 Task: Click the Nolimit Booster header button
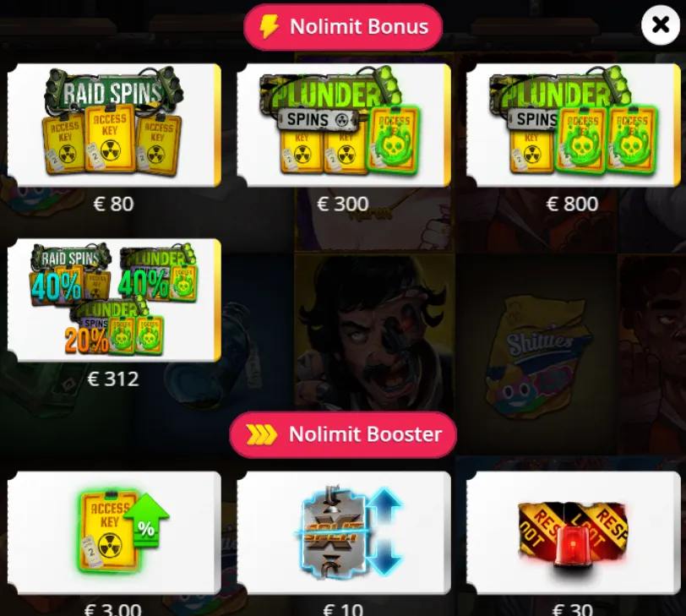[x=343, y=434]
